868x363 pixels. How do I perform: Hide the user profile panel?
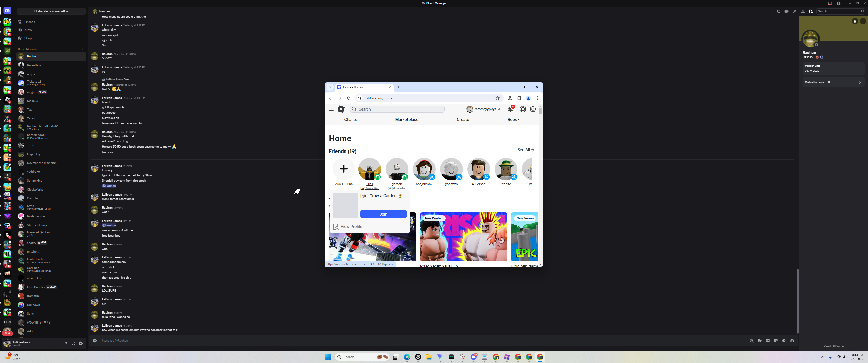pyautogui.click(x=811, y=11)
